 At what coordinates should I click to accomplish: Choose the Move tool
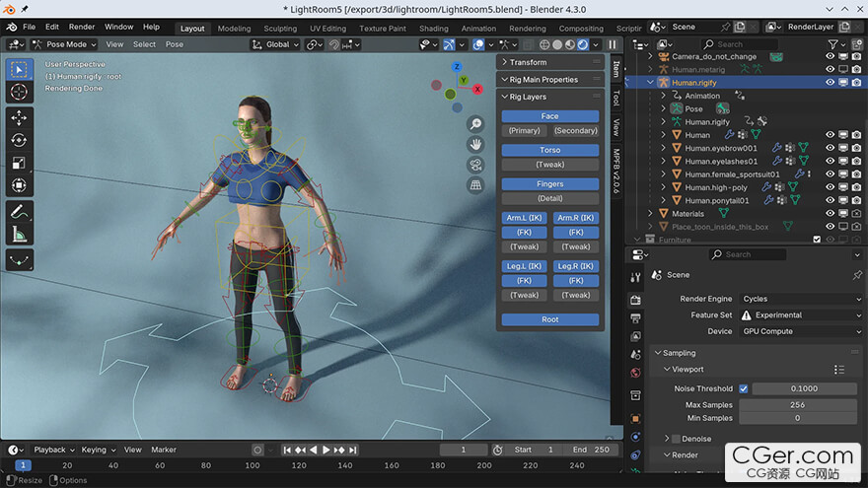tap(20, 118)
